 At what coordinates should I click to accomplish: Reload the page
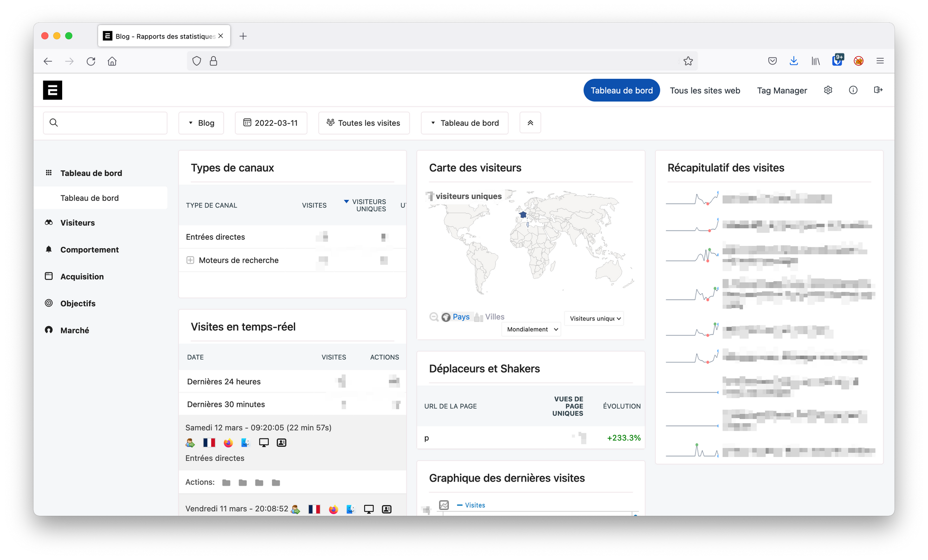pyautogui.click(x=91, y=61)
